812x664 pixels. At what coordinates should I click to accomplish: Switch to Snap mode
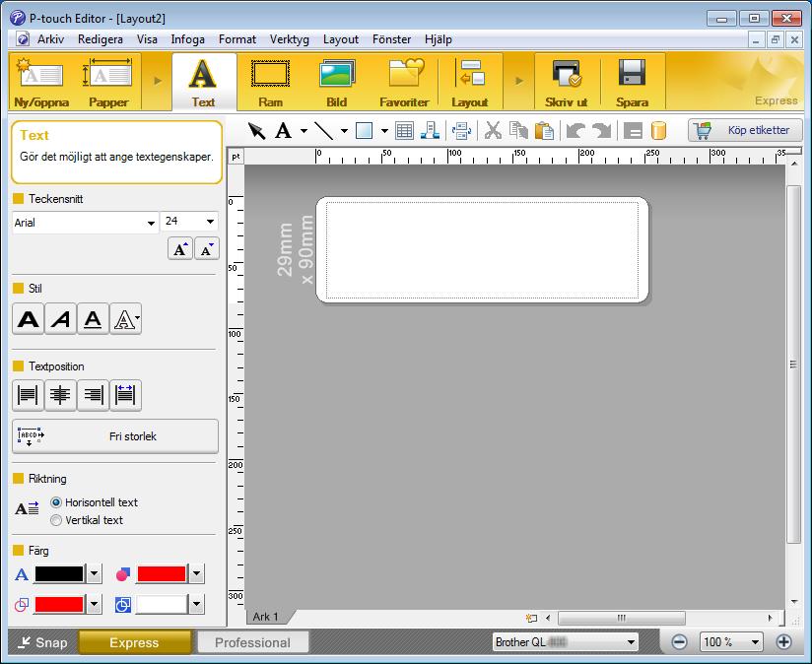tap(42, 642)
